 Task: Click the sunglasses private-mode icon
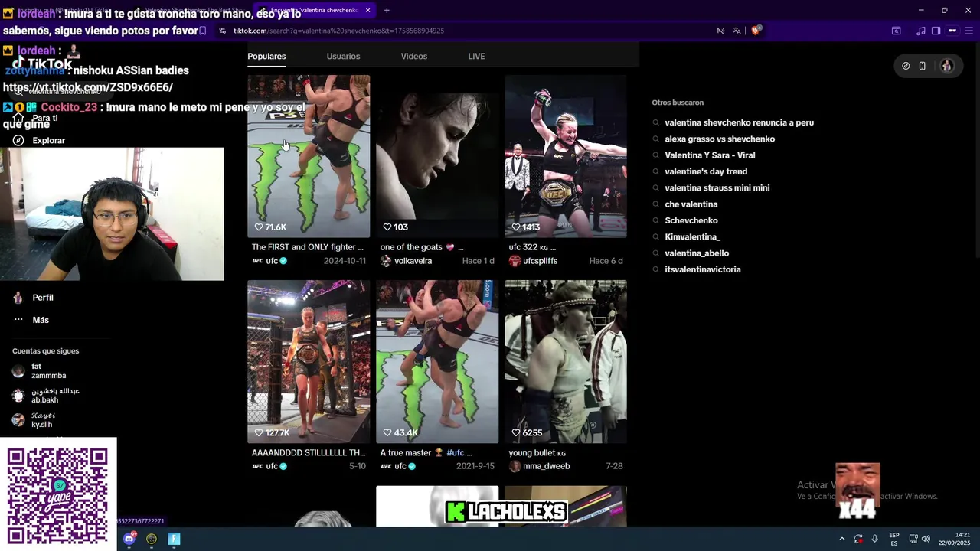[952, 31]
